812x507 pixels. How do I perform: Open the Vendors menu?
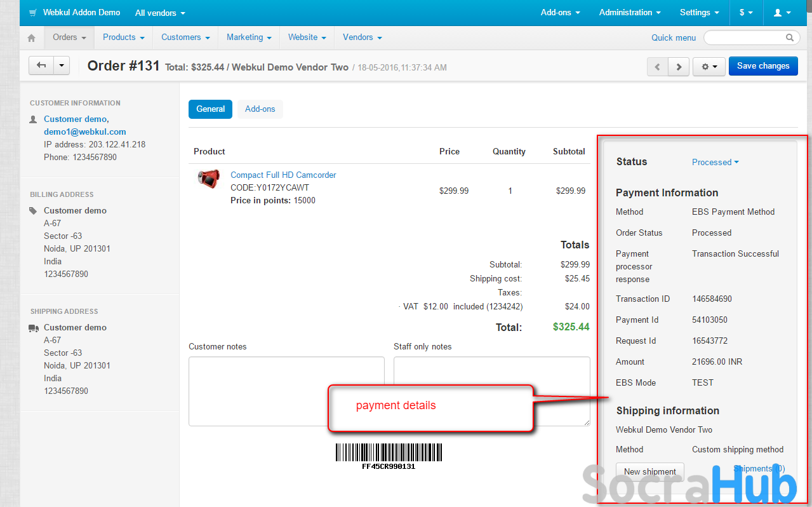pyautogui.click(x=362, y=37)
